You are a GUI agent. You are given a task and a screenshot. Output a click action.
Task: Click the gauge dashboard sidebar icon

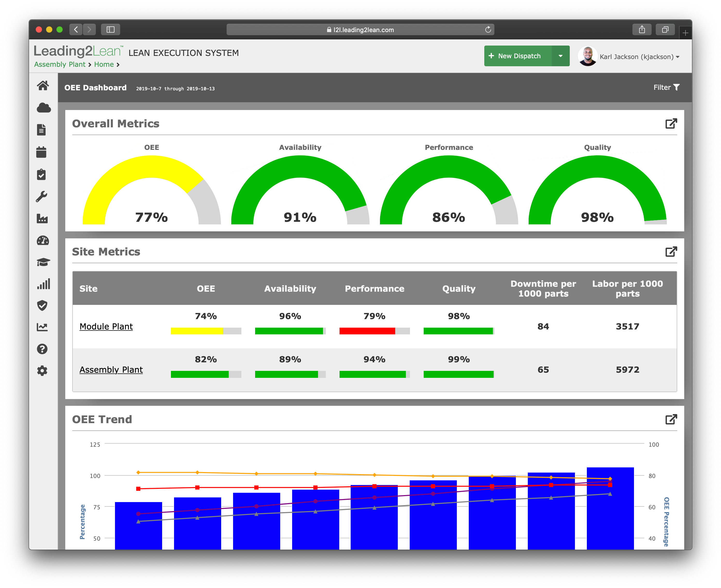[43, 240]
